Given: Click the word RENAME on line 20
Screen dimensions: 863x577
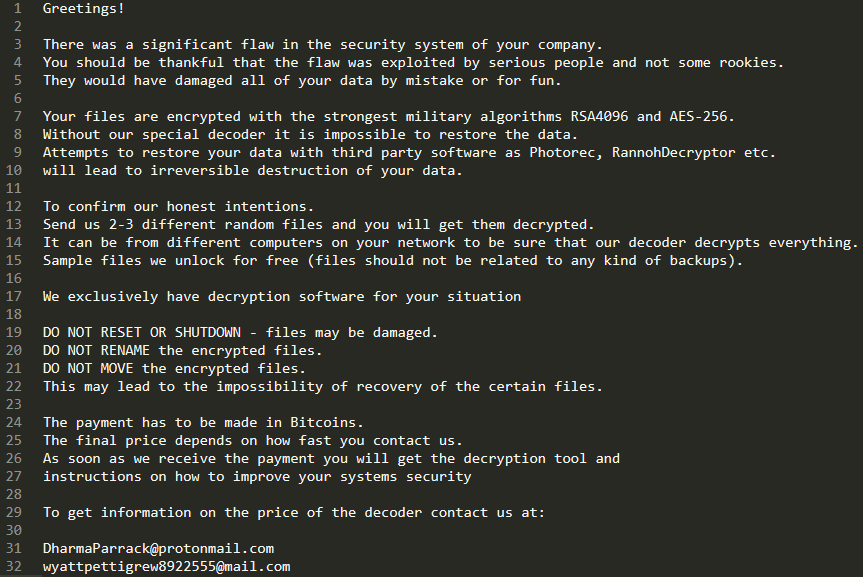Looking at the screenshot, I should point(125,351).
